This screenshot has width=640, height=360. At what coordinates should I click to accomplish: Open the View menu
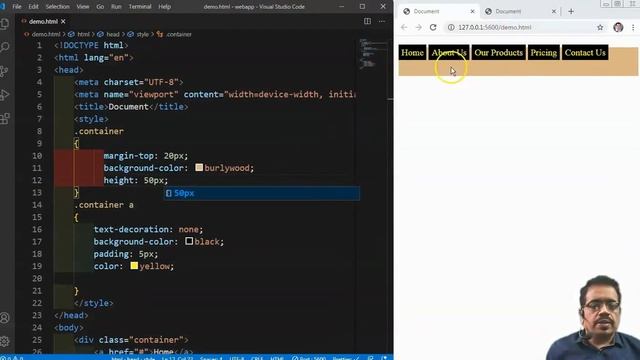point(83,7)
